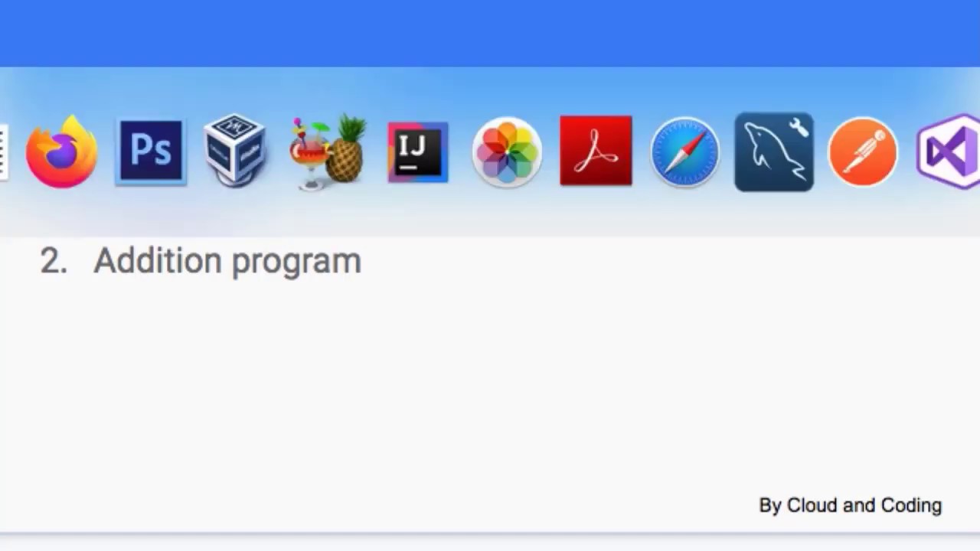
Task: Launch MySQL Workbench dolphin icon
Action: (774, 152)
